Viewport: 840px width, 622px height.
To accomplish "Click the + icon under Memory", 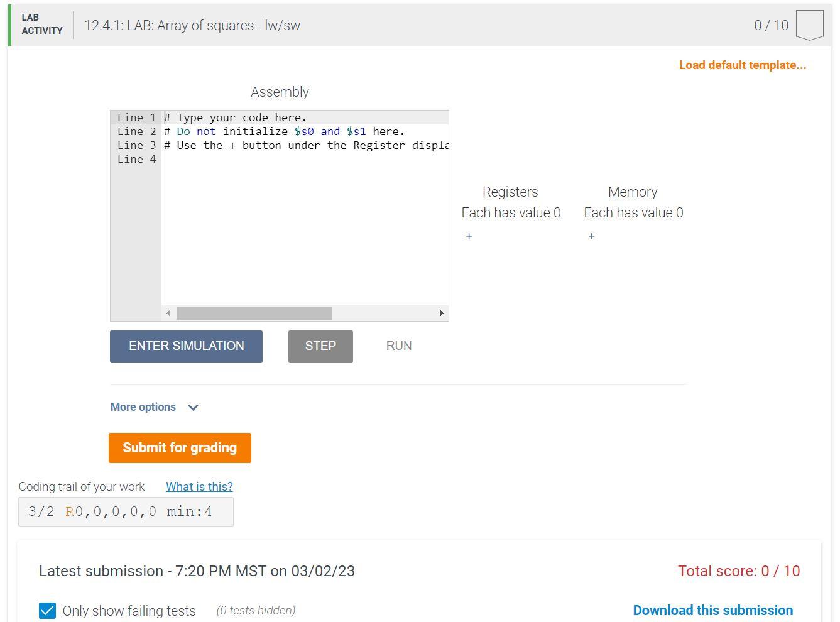I will 591,236.
